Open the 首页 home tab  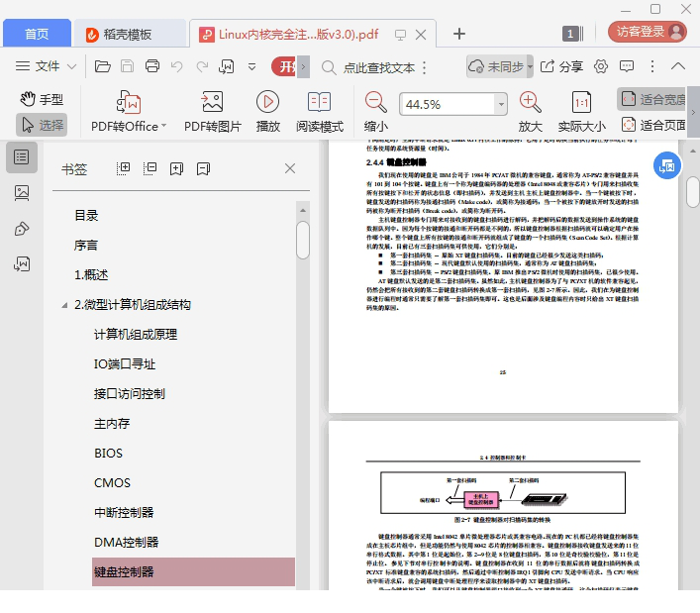(37, 34)
